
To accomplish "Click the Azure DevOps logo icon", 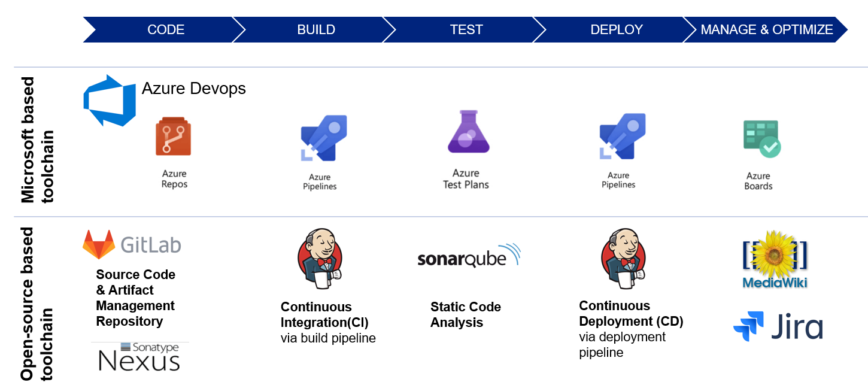I will click(110, 100).
